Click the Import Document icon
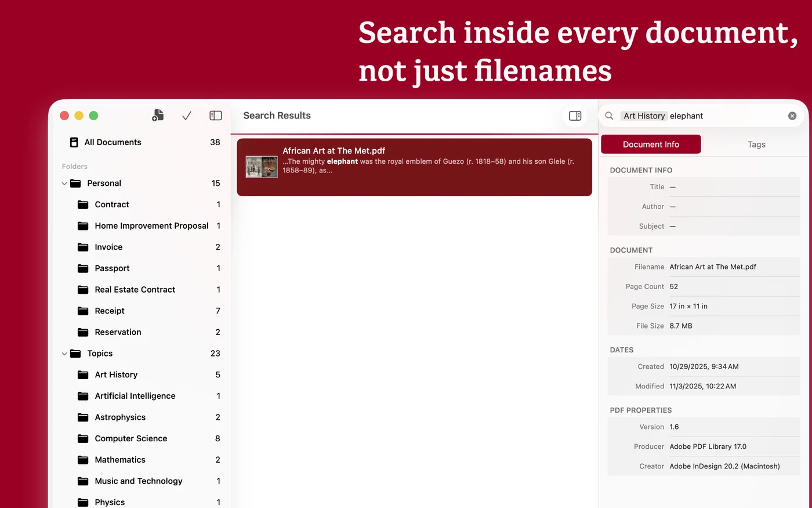 [158, 116]
